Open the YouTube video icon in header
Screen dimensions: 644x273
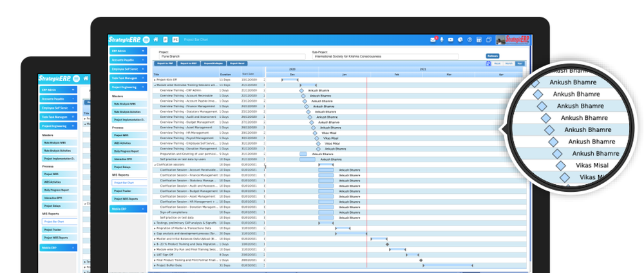(451, 40)
